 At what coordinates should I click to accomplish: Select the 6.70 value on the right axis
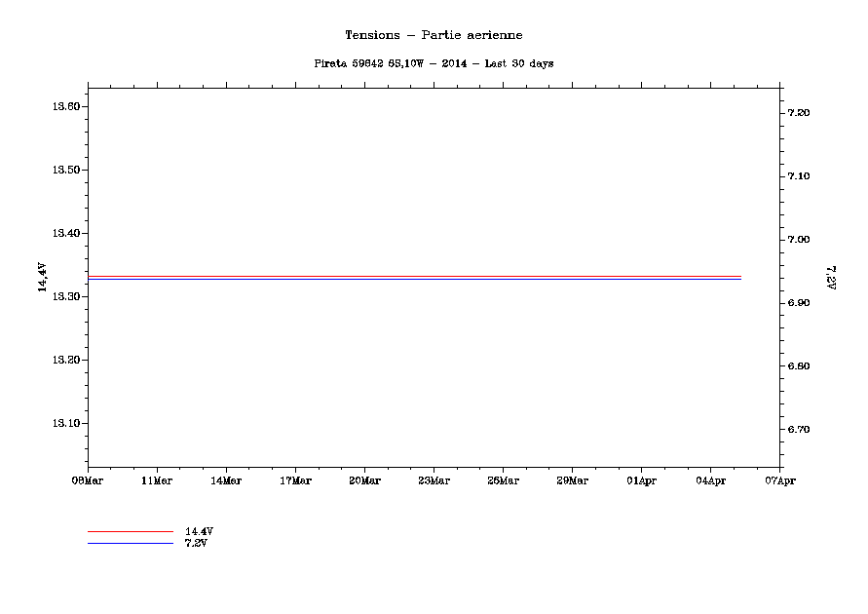pos(798,430)
